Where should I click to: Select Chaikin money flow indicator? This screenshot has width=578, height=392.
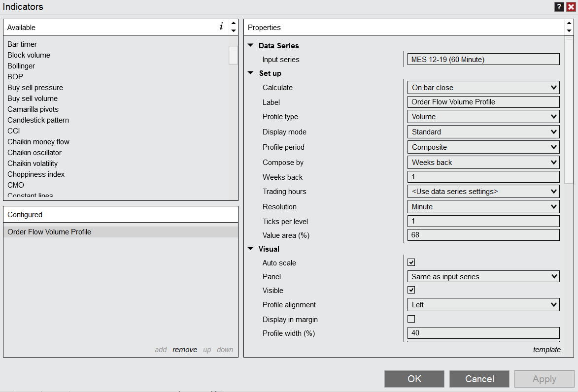(x=38, y=142)
